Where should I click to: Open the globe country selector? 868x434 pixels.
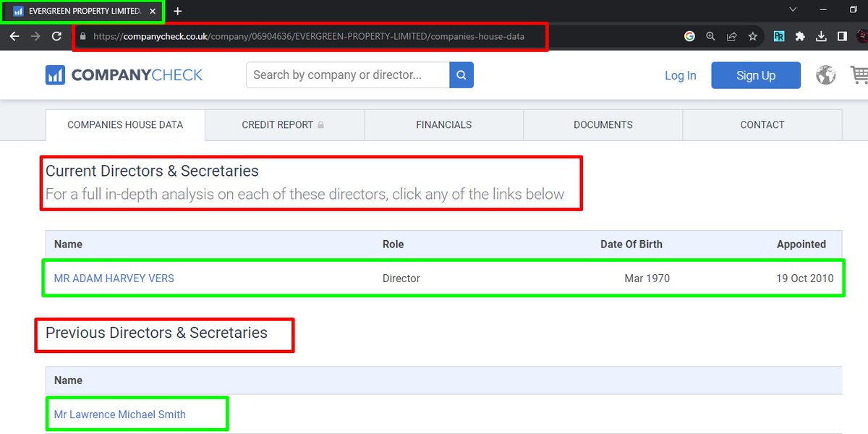click(x=825, y=75)
